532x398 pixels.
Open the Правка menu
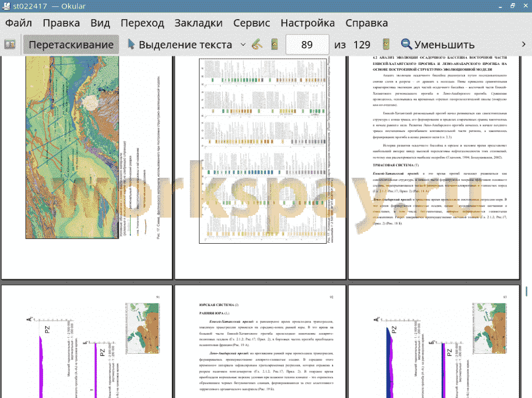(x=61, y=23)
